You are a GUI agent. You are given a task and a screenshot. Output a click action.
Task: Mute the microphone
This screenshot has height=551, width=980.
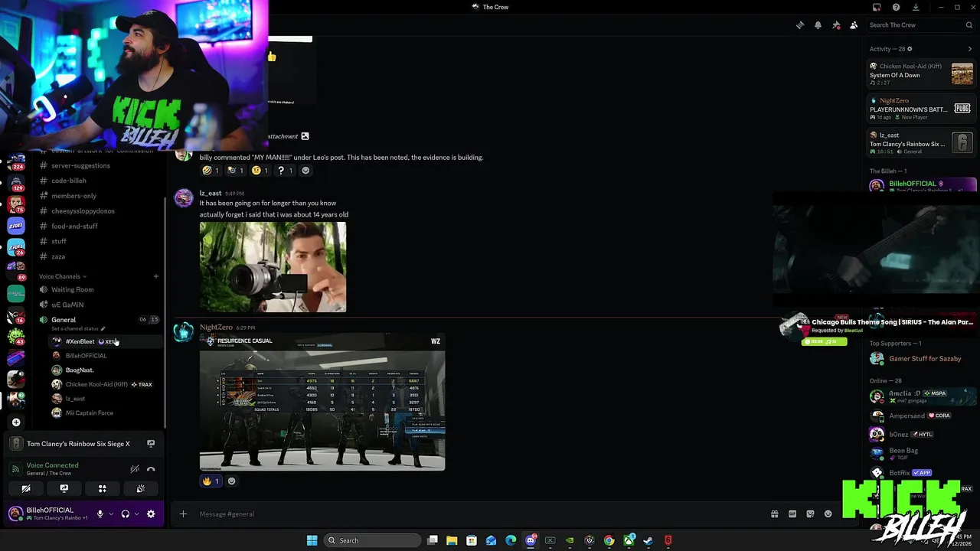click(x=100, y=514)
